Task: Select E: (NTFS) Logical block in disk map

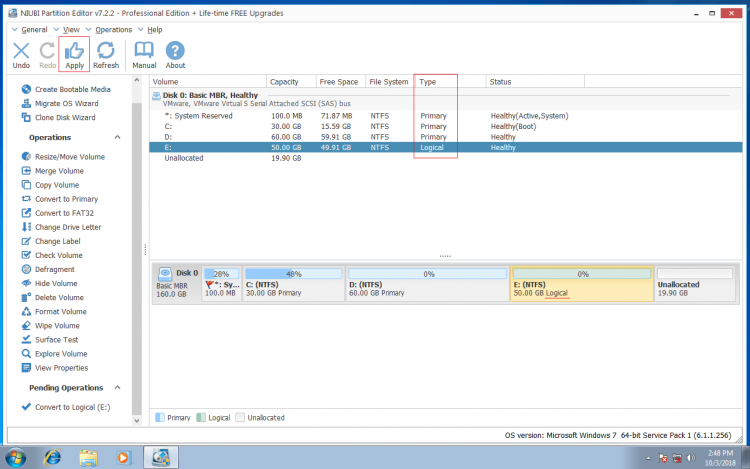Action: click(582, 284)
